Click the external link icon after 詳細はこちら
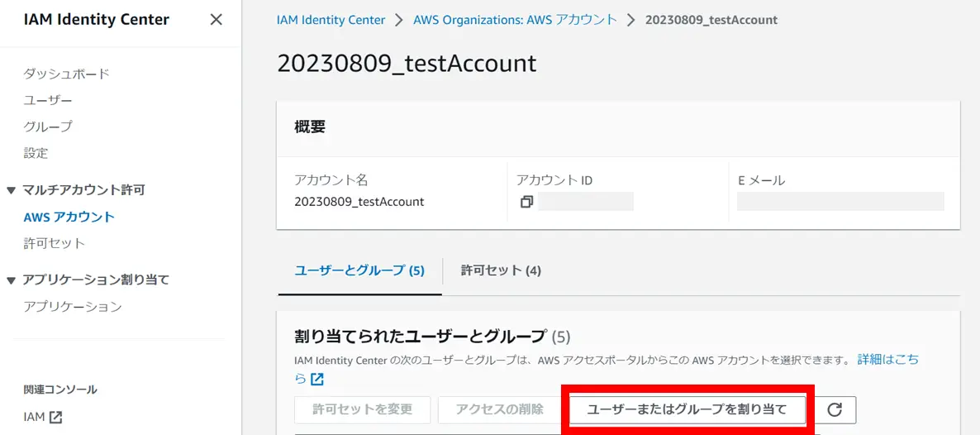This screenshot has height=435, width=980. click(x=317, y=380)
